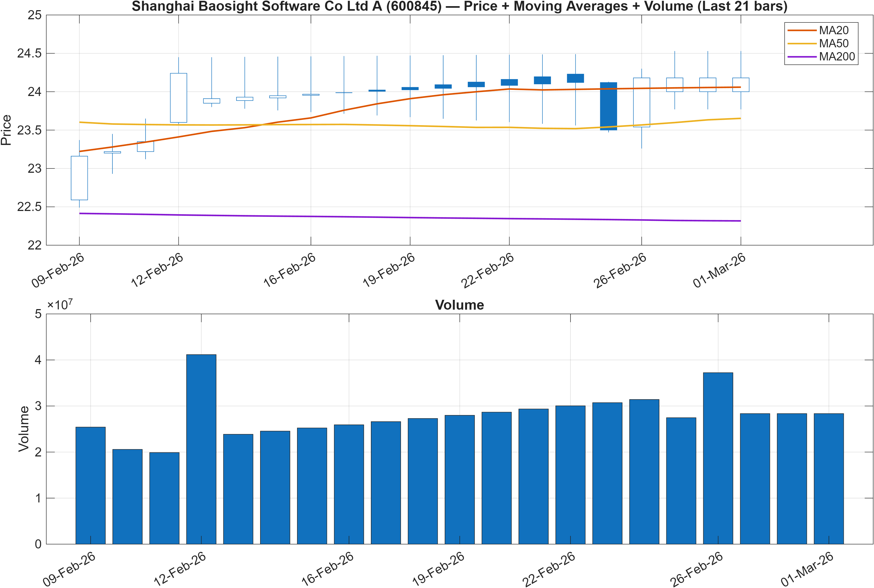The height and width of the screenshot is (588, 874).
Task: Click the orange MA20 line near 22-Feb-26
Action: coord(509,89)
